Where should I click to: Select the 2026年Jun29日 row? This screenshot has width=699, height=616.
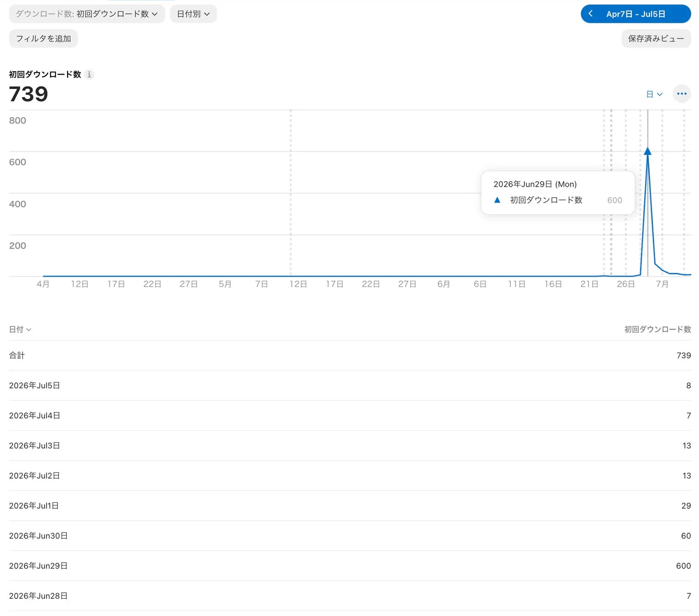coord(350,566)
